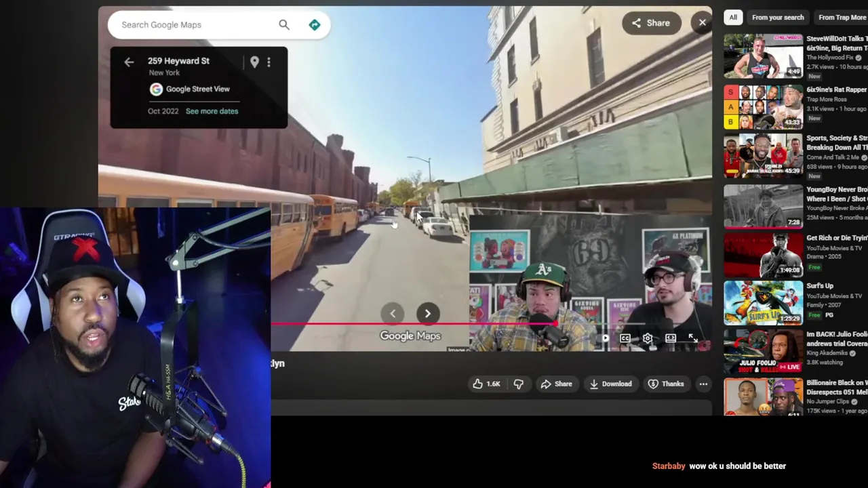The image size is (868, 488).
Task: Close the Street View overlay
Action: (x=703, y=23)
